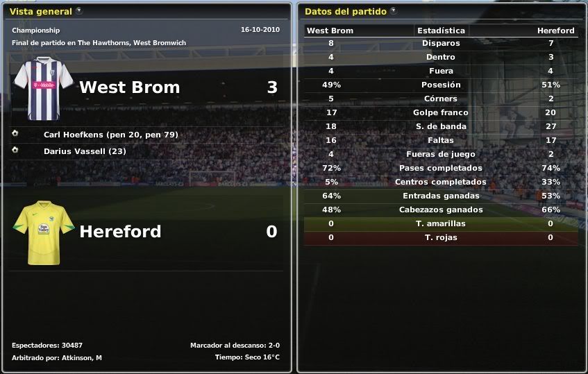Select the yellow-highlighted T. amarillas row
This screenshot has width=588, height=374.
[x=441, y=223]
